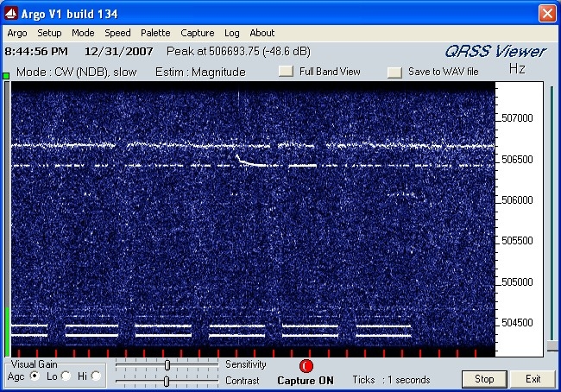Click the green input level meter bar

pyautogui.click(x=7, y=331)
